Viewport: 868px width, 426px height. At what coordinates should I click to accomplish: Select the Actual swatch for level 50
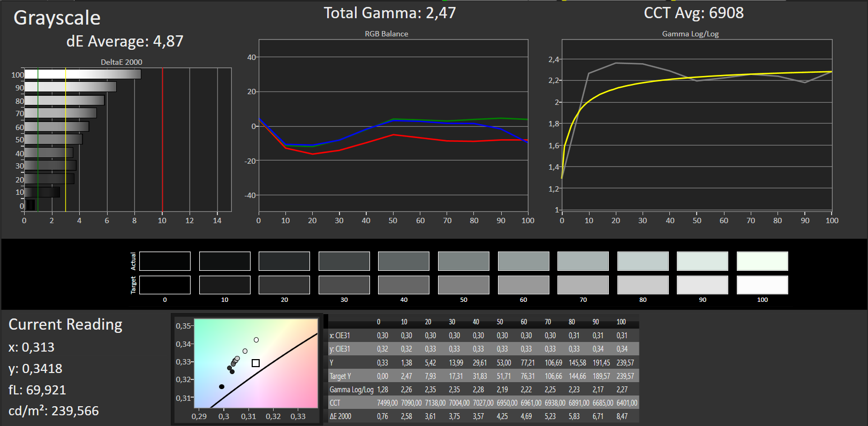[464, 261]
